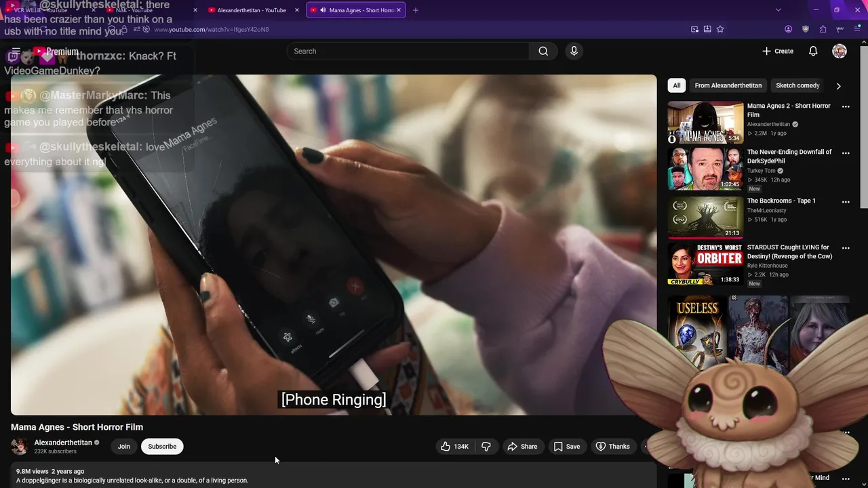The height and width of the screenshot is (488, 868).
Task: Open The Backrooms - Tape 1 thumbnail
Action: pos(705,218)
